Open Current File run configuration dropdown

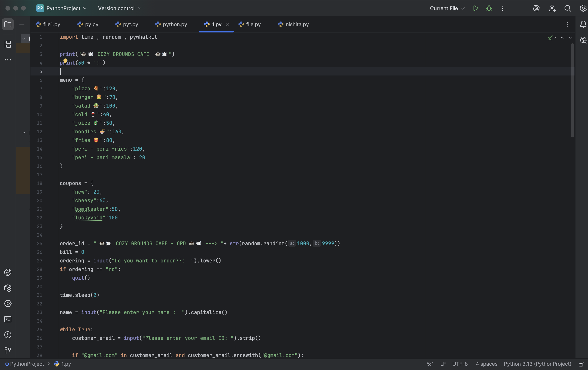coord(447,8)
